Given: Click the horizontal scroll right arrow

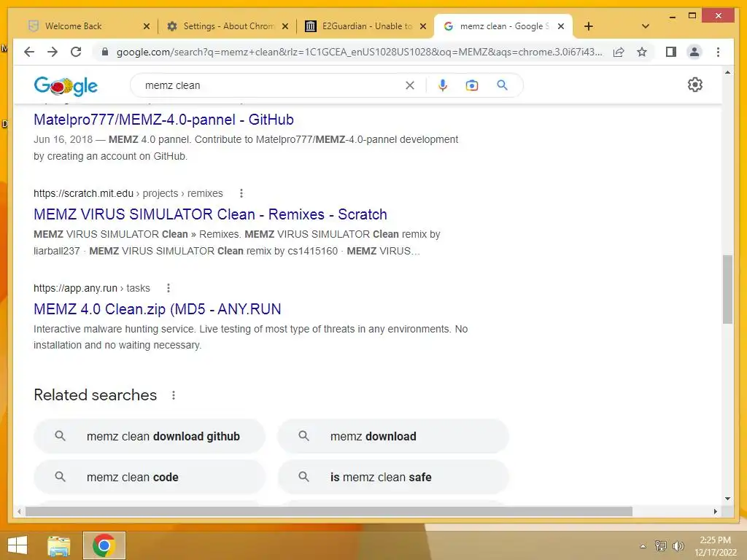Looking at the screenshot, I should coord(716,511).
